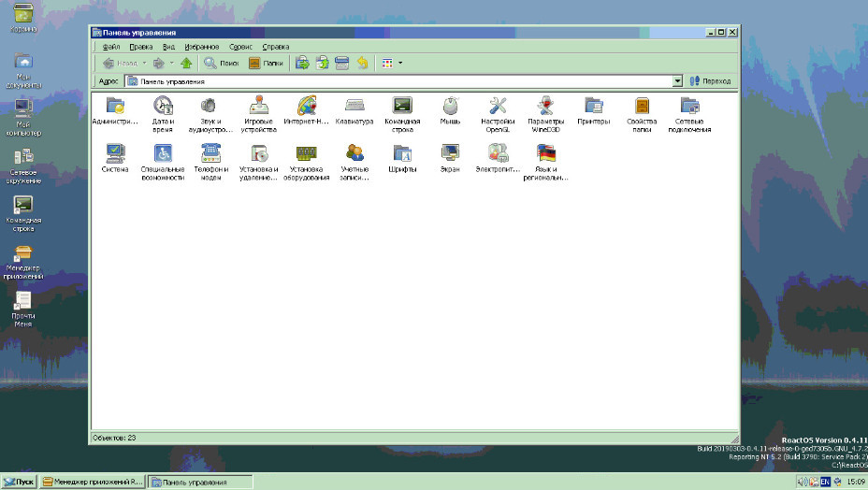This screenshot has height=490, width=868.
Task: Open Сетевые подключения item
Action: pyautogui.click(x=689, y=114)
